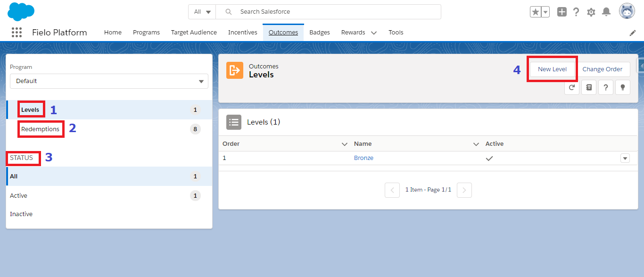Open the documentation book icon button
The width and height of the screenshot is (644, 277).
(x=589, y=87)
